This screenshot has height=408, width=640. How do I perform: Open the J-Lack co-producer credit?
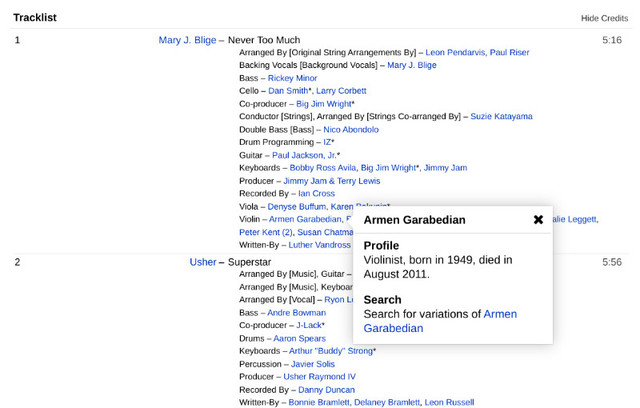(x=309, y=325)
